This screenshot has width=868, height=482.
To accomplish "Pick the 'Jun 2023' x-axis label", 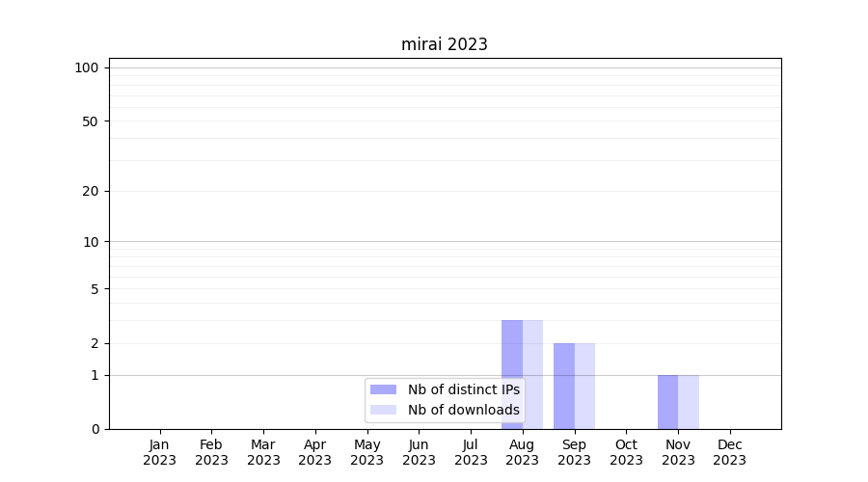I will coord(419,452).
